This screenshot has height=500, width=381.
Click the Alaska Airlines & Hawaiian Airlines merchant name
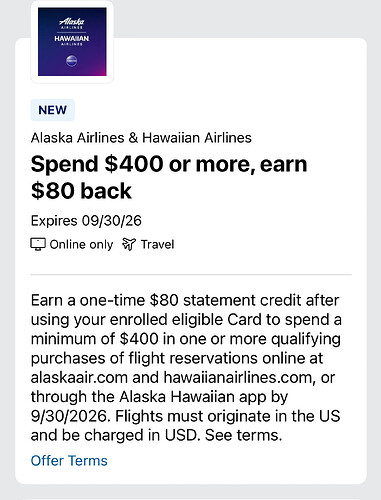tap(141, 138)
